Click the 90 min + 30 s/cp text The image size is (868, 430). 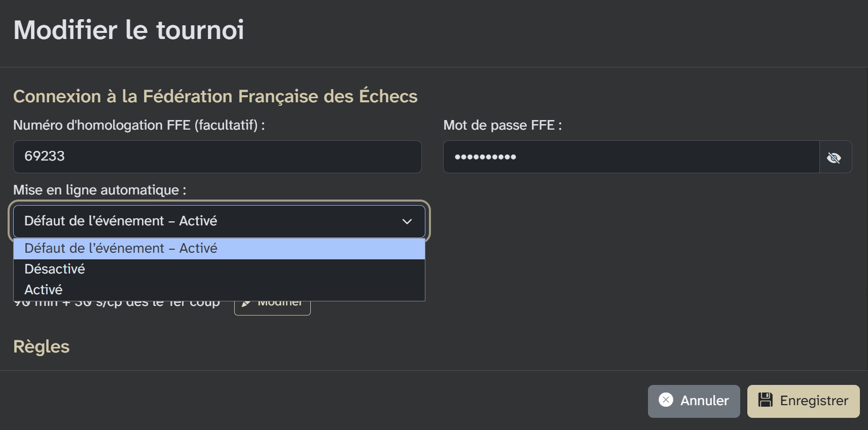pos(117,301)
